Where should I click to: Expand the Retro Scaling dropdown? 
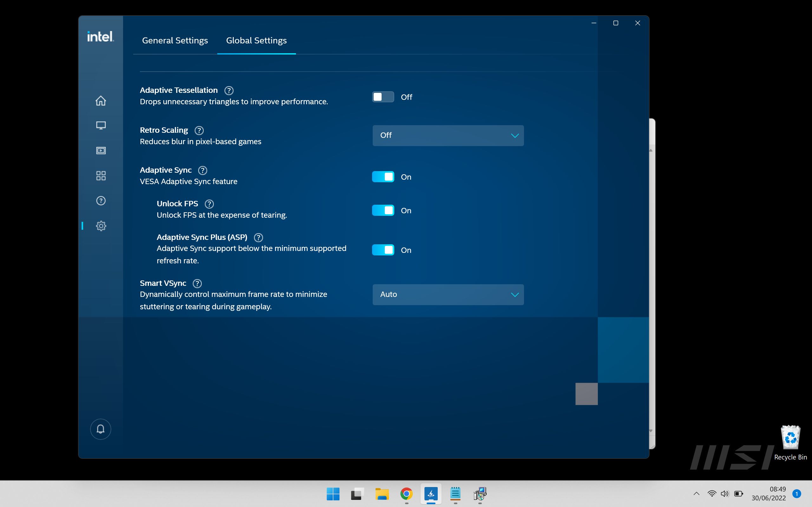pyautogui.click(x=448, y=136)
